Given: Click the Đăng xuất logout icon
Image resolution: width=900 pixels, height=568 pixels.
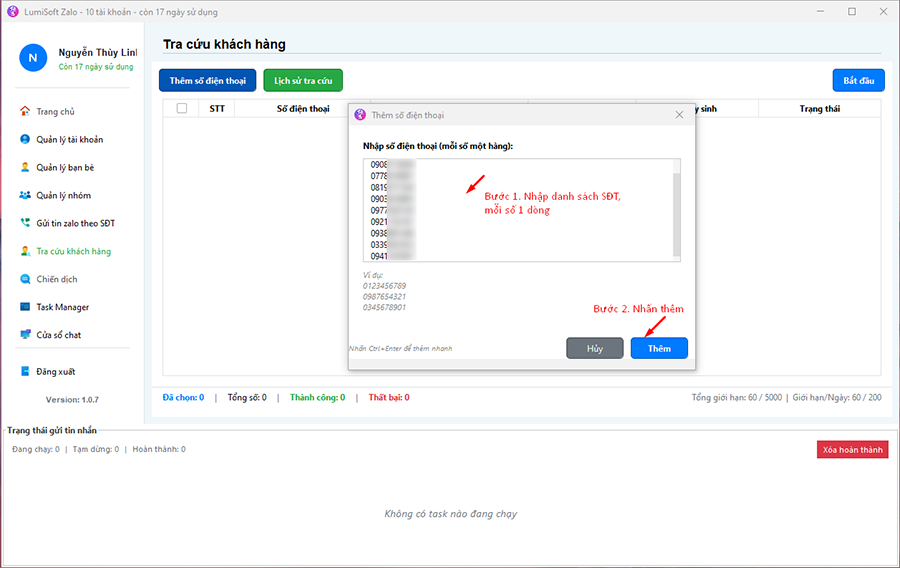Looking at the screenshot, I should pyautogui.click(x=25, y=371).
